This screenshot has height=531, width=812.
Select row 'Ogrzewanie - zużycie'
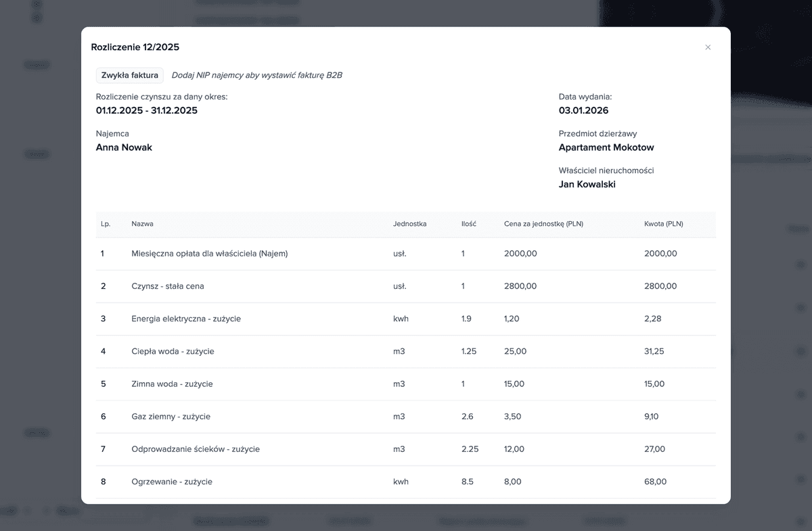[x=406, y=482]
